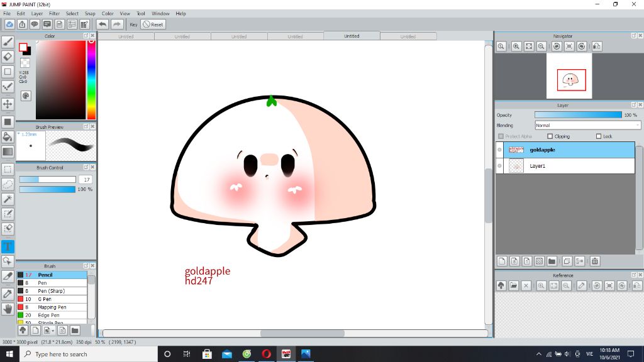
Task: Select the Bucket fill tool
Action: pyautogui.click(x=8, y=136)
